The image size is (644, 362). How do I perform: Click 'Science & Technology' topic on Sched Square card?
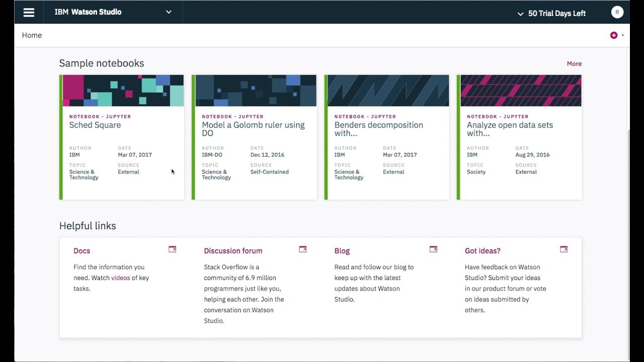(84, 174)
